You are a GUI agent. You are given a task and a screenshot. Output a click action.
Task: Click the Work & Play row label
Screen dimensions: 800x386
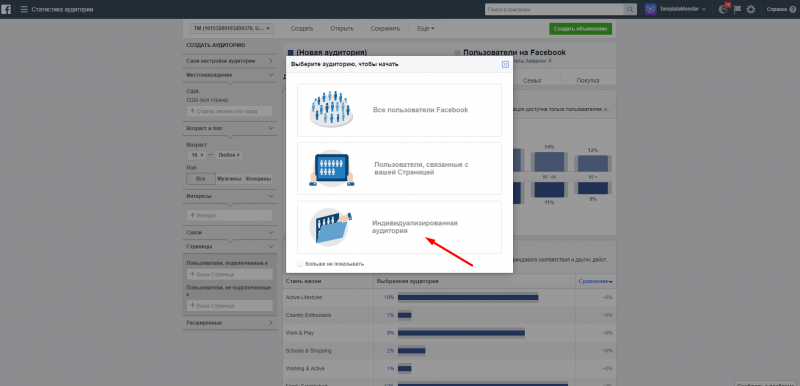pyautogui.click(x=300, y=333)
